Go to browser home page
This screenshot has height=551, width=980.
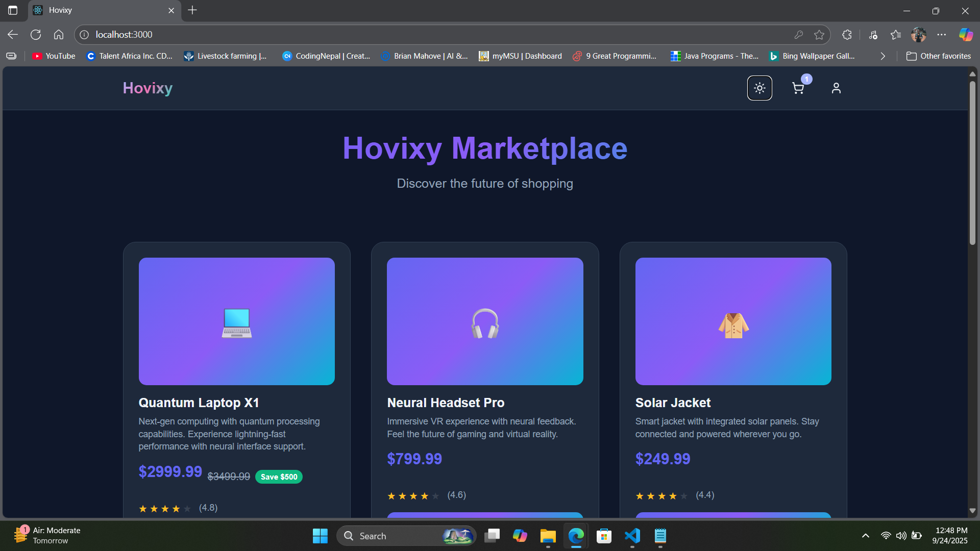[x=59, y=35]
